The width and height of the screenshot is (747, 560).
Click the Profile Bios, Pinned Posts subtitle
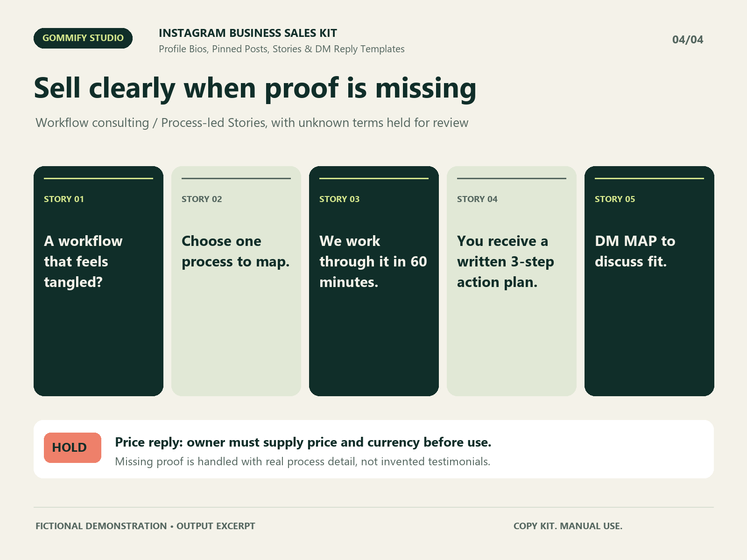(x=282, y=49)
